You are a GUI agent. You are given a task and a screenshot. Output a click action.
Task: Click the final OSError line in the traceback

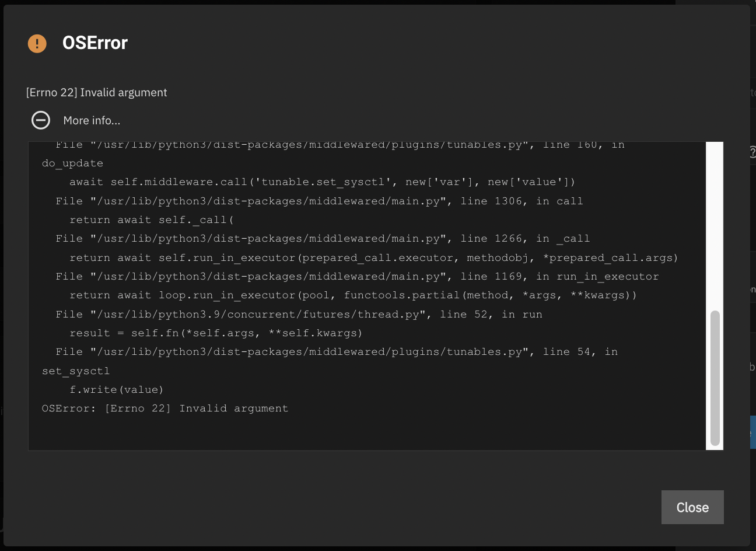(164, 408)
